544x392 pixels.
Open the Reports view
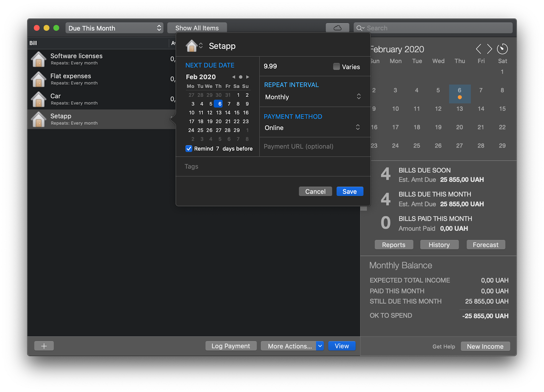click(x=394, y=245)
